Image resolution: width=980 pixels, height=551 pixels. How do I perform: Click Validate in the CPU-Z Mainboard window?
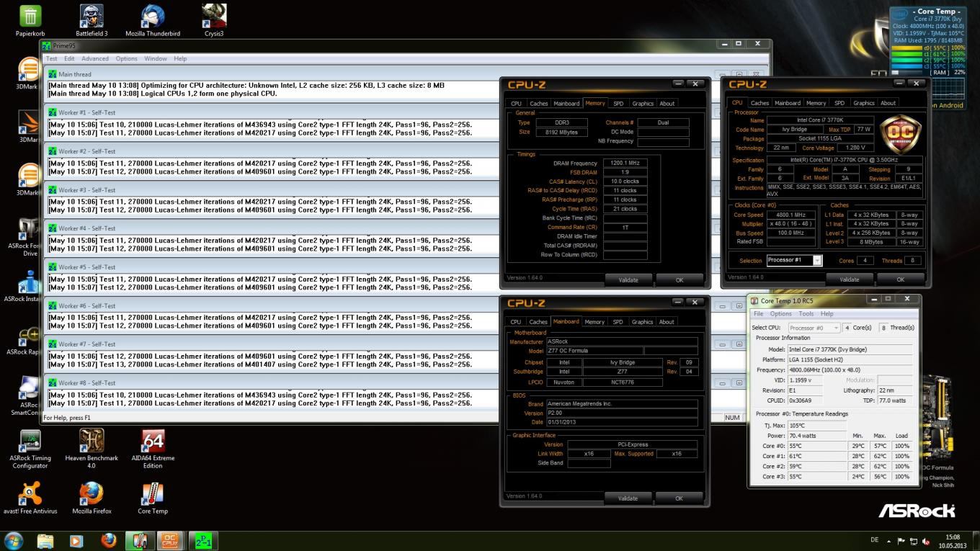pos(628,498)
